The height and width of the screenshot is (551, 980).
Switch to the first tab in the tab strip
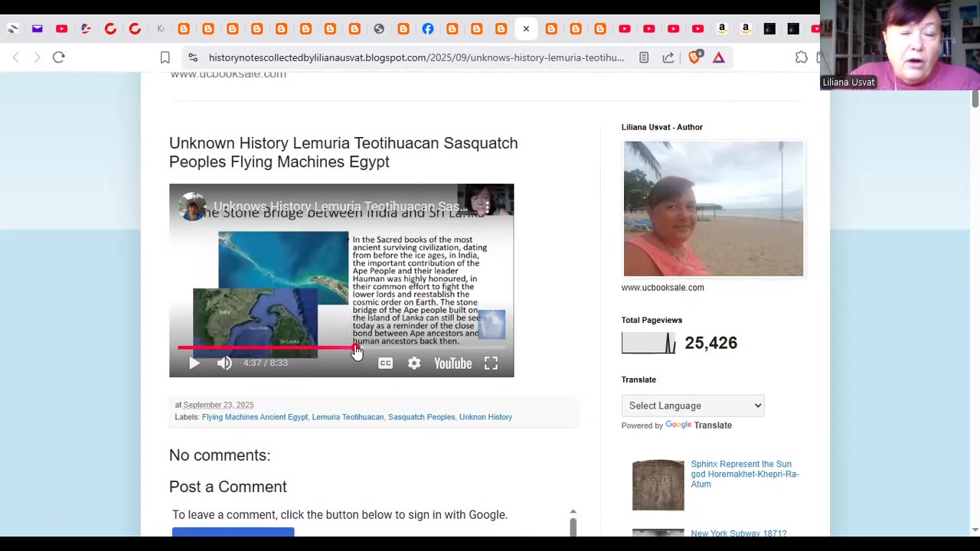13,29
